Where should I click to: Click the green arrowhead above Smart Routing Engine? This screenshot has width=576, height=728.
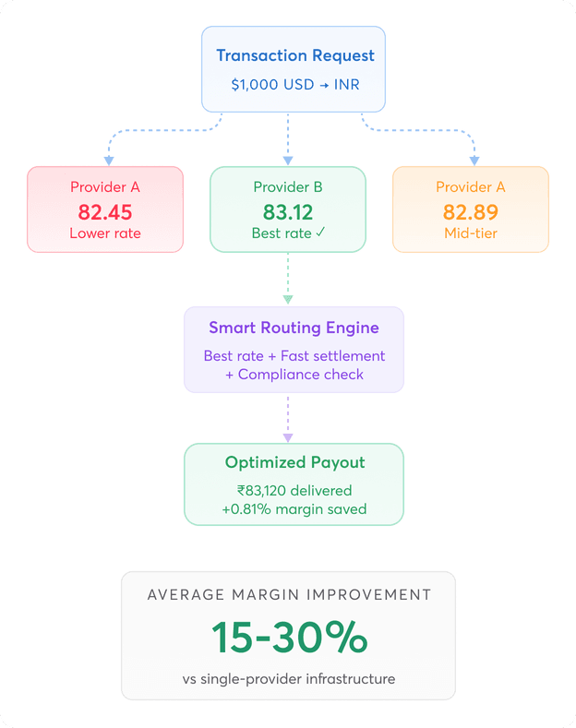[288, 299]
